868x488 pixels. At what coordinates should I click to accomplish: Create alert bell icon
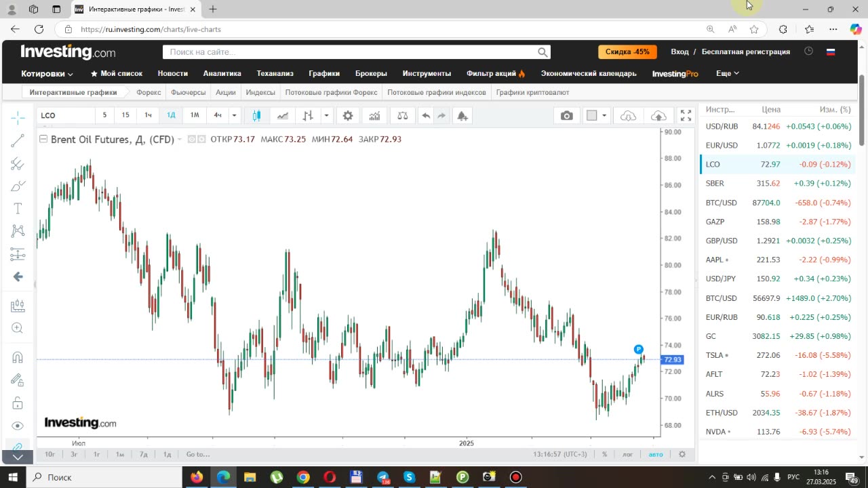462,116
